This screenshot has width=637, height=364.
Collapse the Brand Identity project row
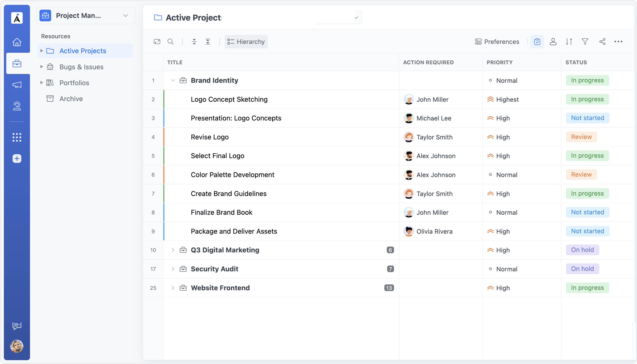point(173,81)
